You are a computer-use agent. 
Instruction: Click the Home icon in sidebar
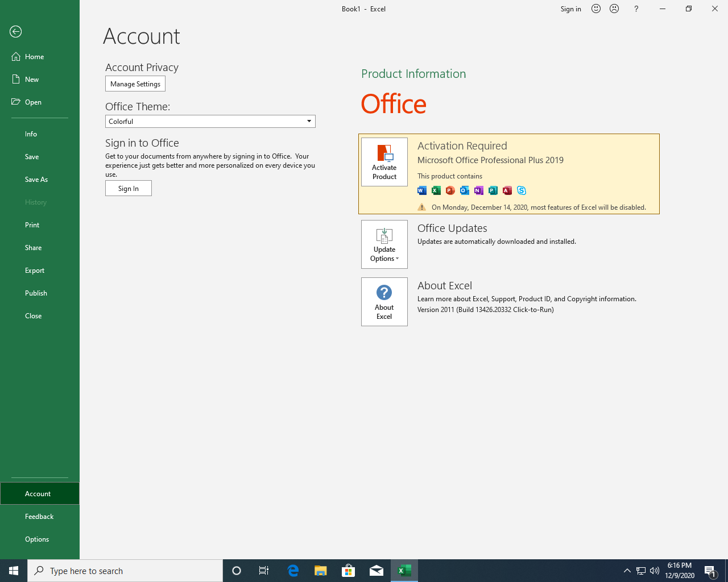[x=16, y=57]
